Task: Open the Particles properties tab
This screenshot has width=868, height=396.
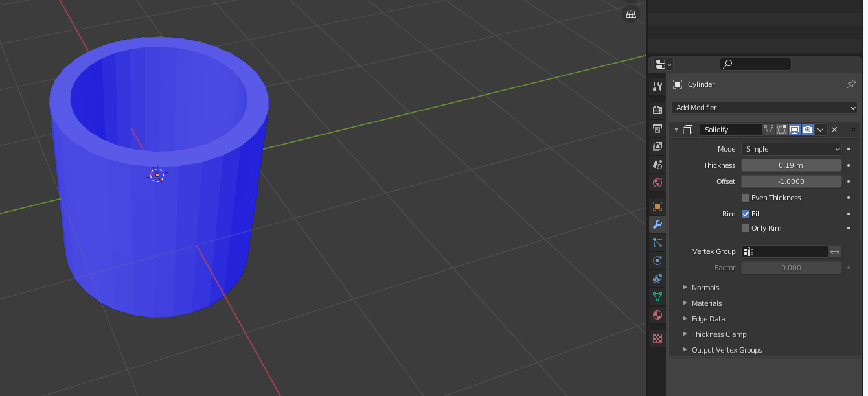Action: click(657, 242)
